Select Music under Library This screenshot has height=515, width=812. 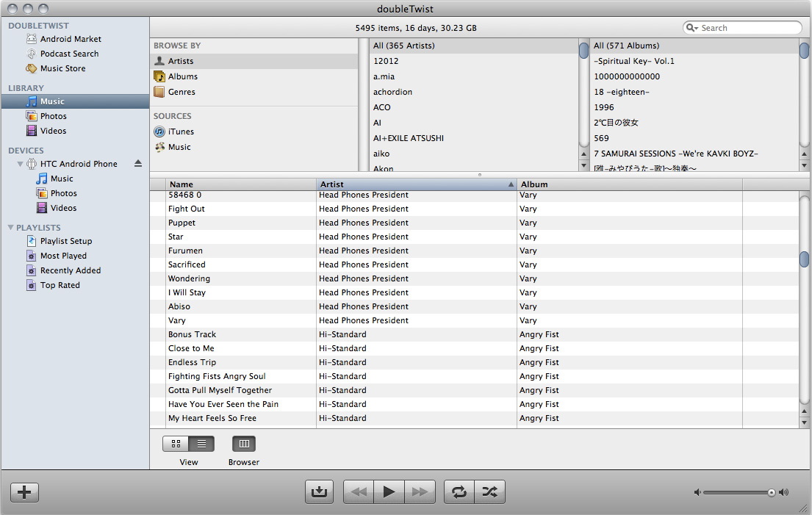(75, 101)
